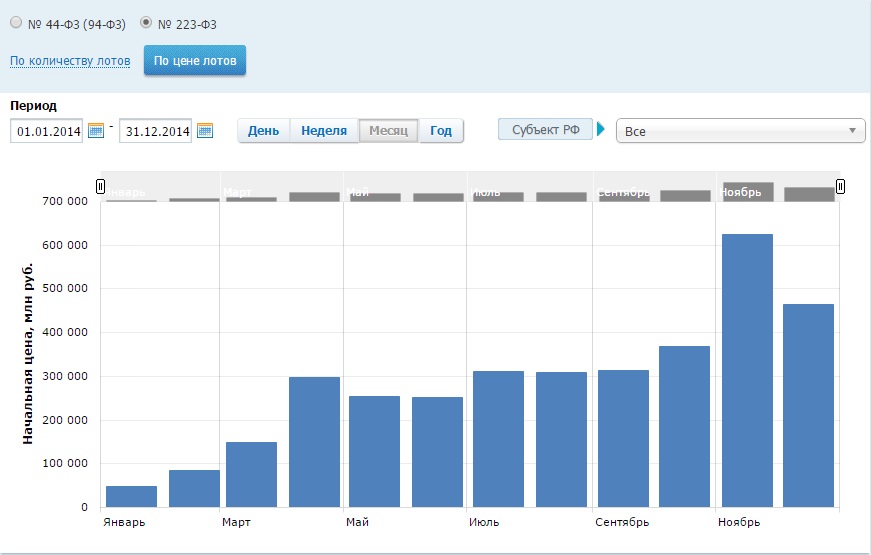The height and width of the screenshot is (555, 871).
Task: Click the blue July bar
Action: 498,439
